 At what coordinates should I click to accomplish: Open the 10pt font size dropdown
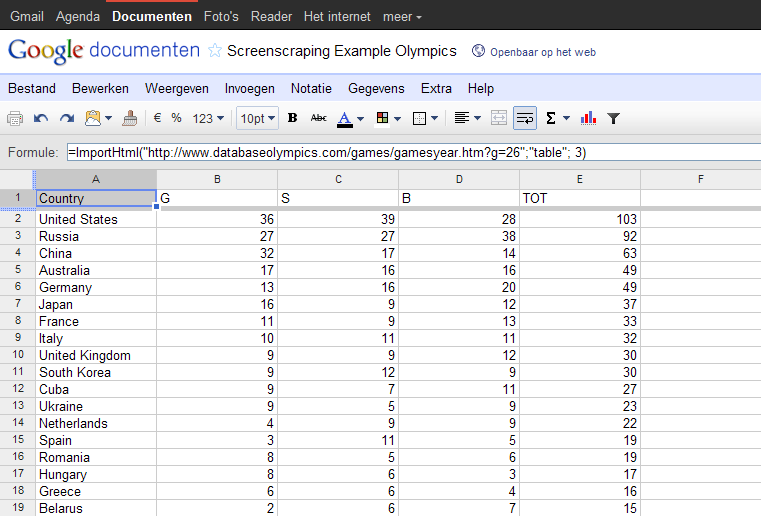257,118
